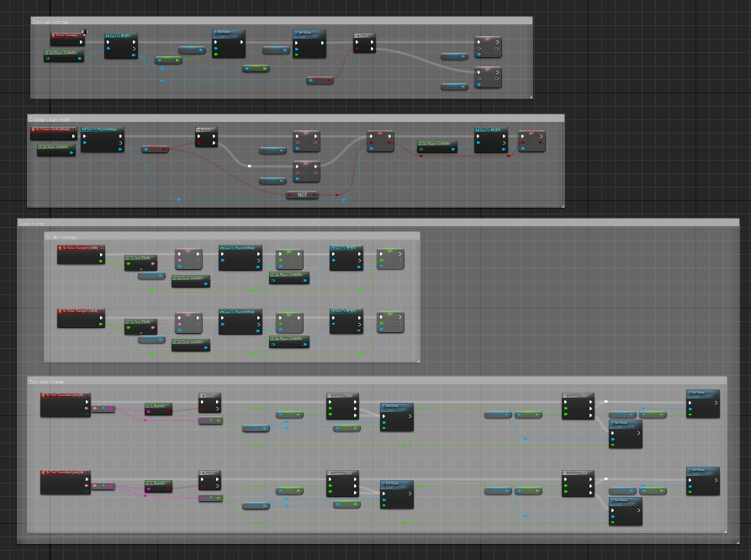This screenshot has width=751, height=560.
Task: Click the upper To Text (Float) node
Action: coord(140,262)
